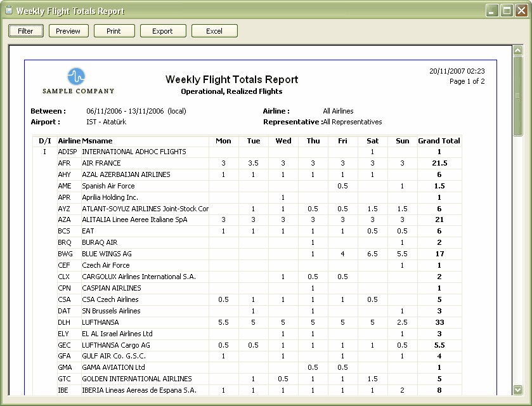This screenshot has height=406, width=532.
Task: Click Blue Wings Saturday value 6.5
Action: 373,254
